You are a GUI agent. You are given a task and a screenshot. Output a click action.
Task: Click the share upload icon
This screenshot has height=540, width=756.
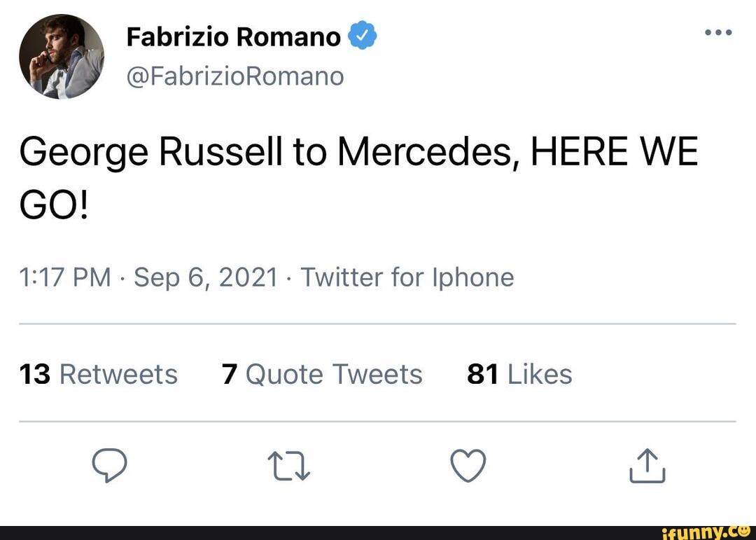point(647,464)
